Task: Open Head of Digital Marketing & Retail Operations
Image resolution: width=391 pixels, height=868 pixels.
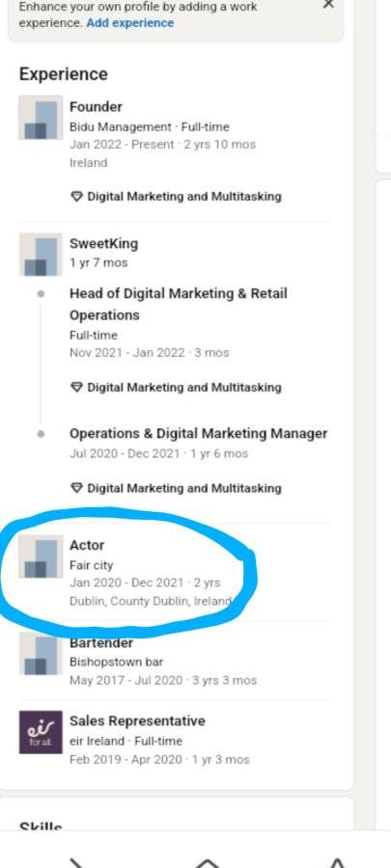Action: pyautogui.click(x=179, y=304)
